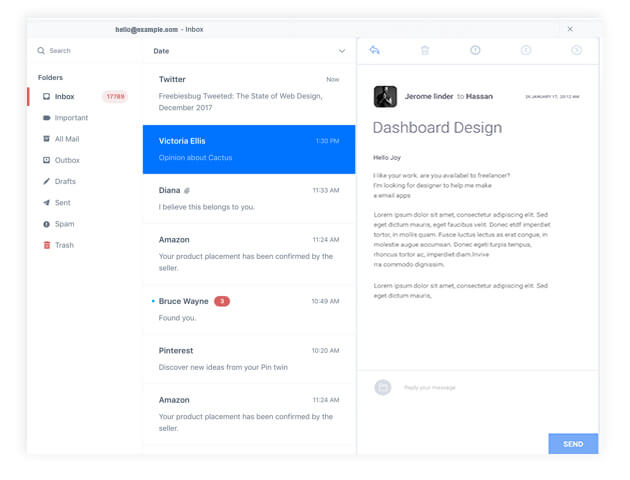Image resolution: width=630 pixels, height=480 pixels.
Task: Delete the open email with trash icon
Action: [425, 50]
